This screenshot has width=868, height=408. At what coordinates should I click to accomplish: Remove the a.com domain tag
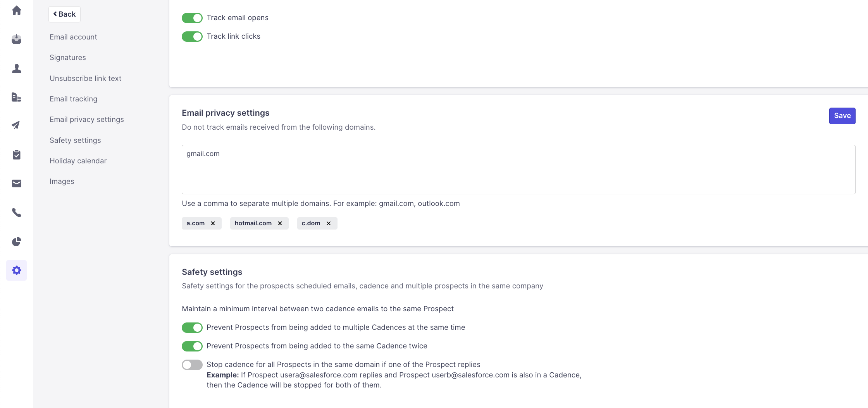coord(213,223)
